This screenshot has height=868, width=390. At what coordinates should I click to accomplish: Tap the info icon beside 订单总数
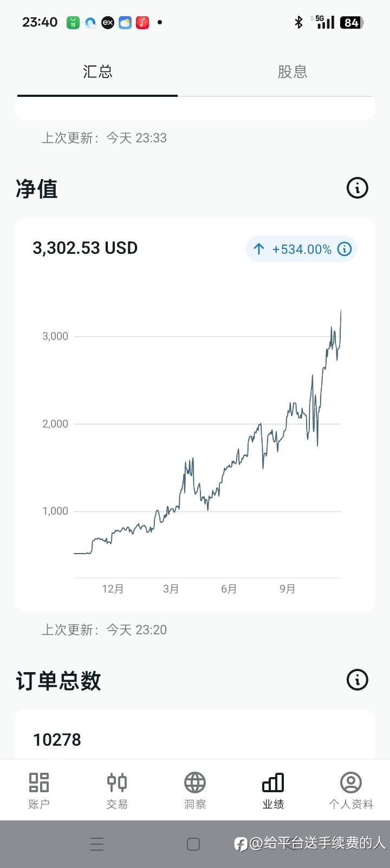pyautogui.click(x=357, y=680)
